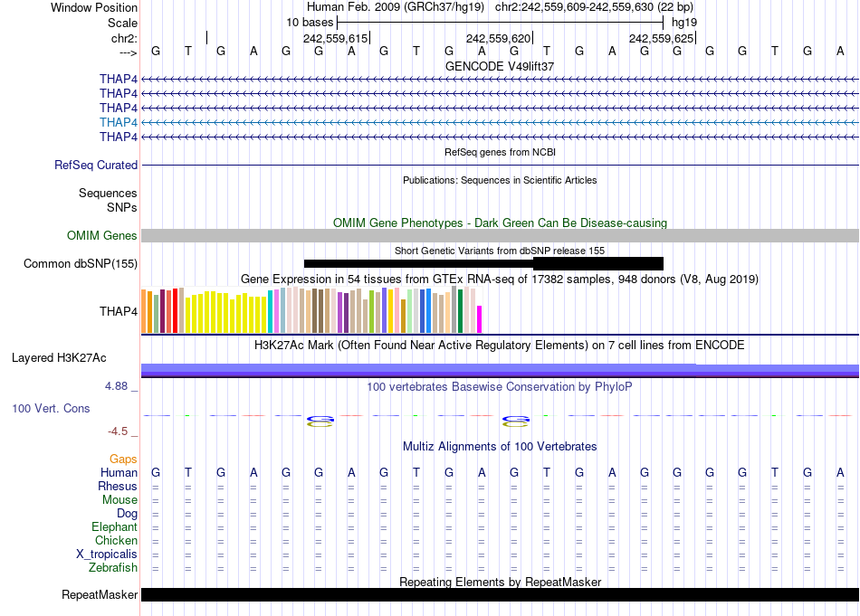Screen dimensions: 860x616
Task: Click the 242,559,625 ruler coordinate
Action: pyautogui.click(x=661, y=38)
